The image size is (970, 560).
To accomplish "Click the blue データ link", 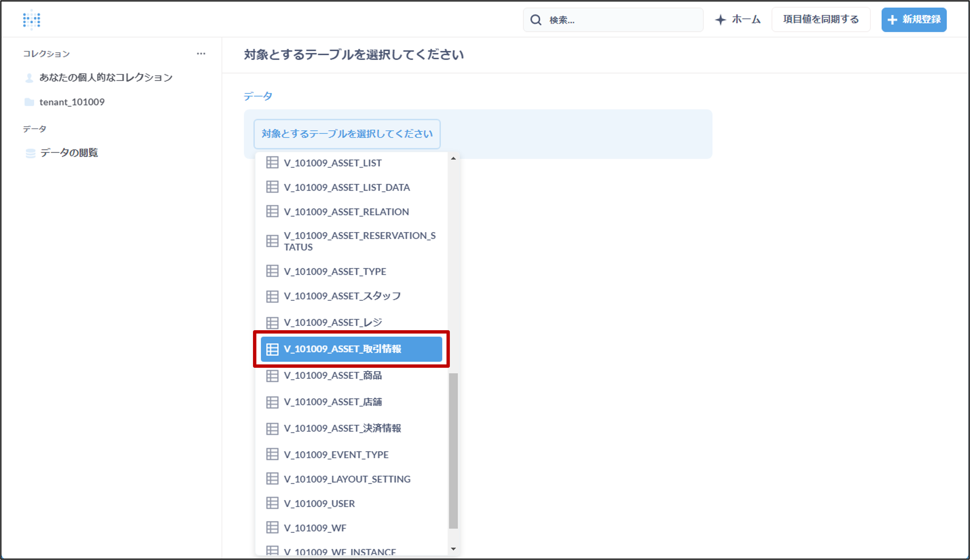I will [x=258, y=96].
